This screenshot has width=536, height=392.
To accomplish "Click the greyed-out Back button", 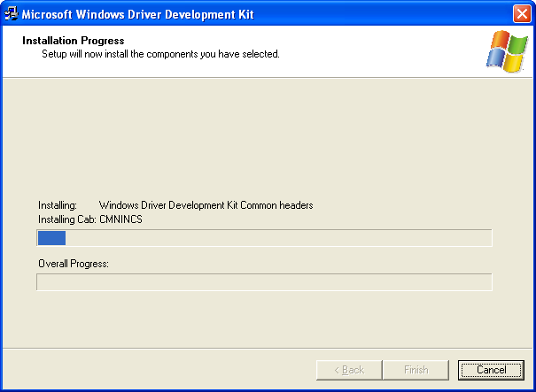I will 349,370.
